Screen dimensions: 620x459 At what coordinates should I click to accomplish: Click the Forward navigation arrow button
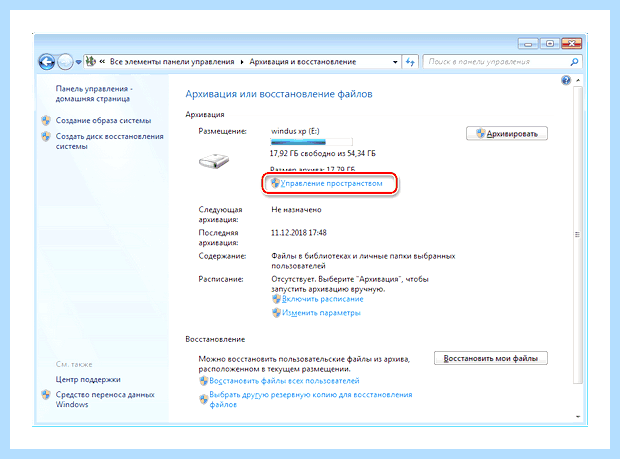[x=65, y=62]
